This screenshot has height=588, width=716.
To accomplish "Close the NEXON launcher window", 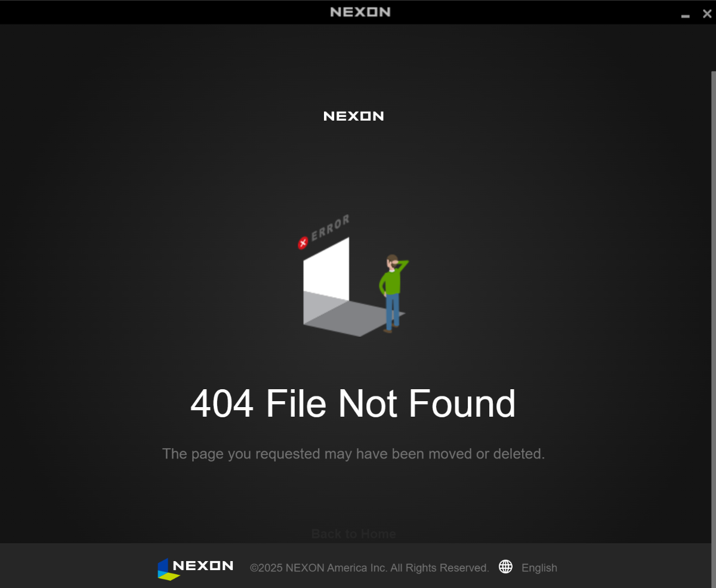I will (x=707, y=14).
